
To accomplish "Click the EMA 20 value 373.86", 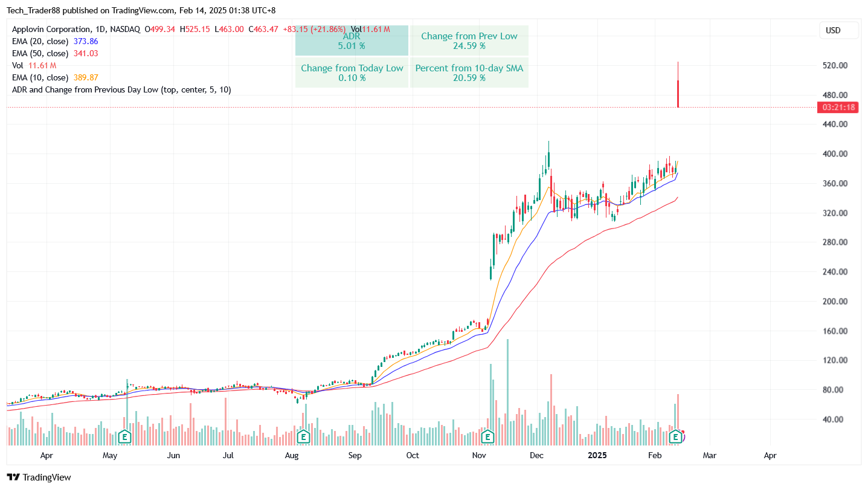I will tap(86, 41).
